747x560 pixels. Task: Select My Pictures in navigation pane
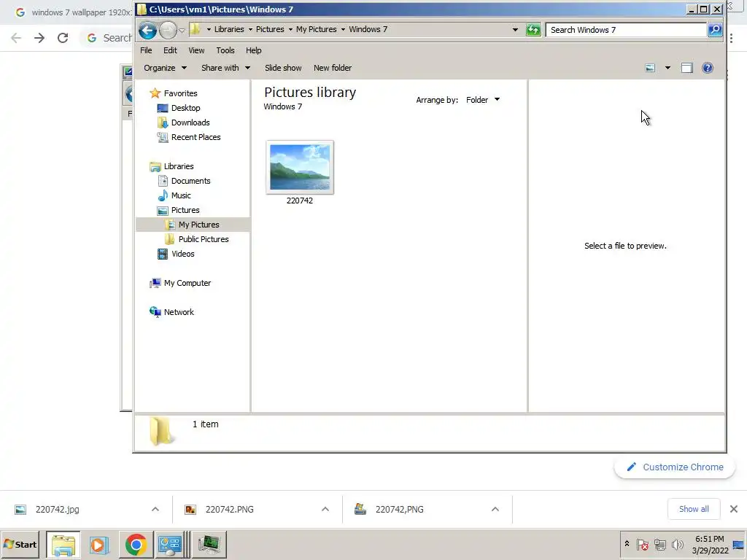click(x=198, y=225)
